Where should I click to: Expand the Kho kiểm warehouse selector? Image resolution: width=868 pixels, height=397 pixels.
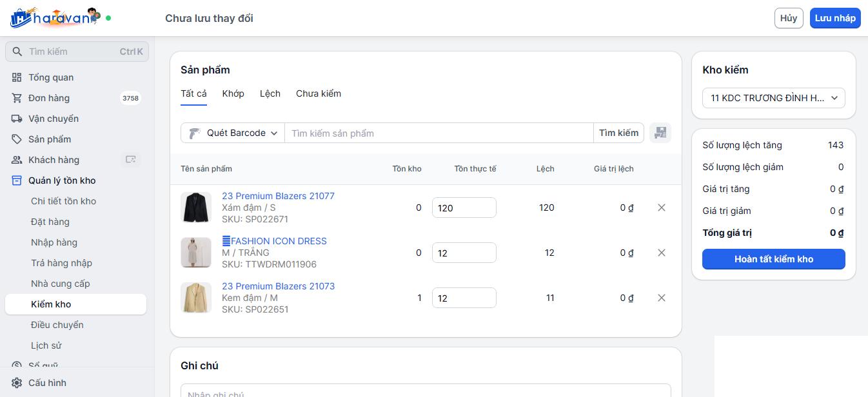(773, 98)
